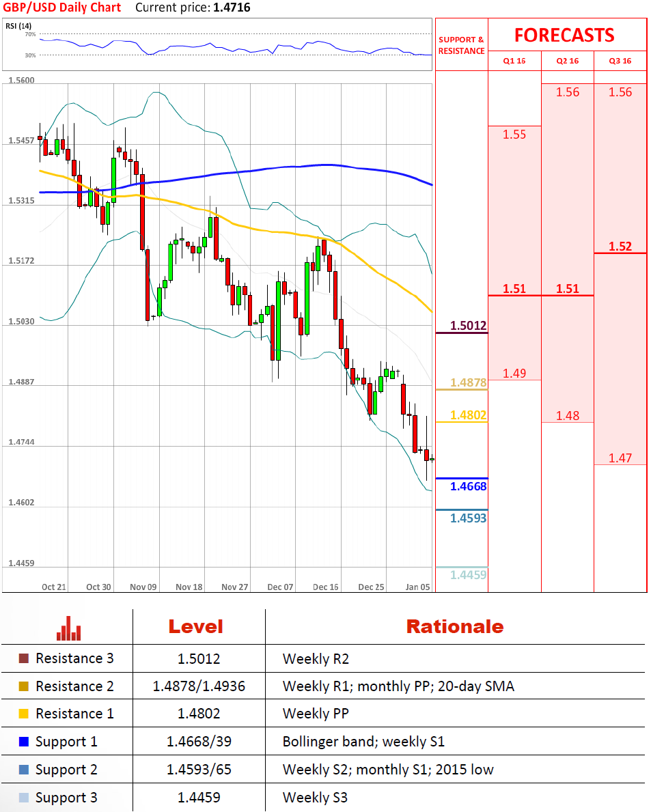Click the 1.5457 price axis label
The height and width of the screenshot is (812, 651).
pyautogui.click(x=21, y=140)
